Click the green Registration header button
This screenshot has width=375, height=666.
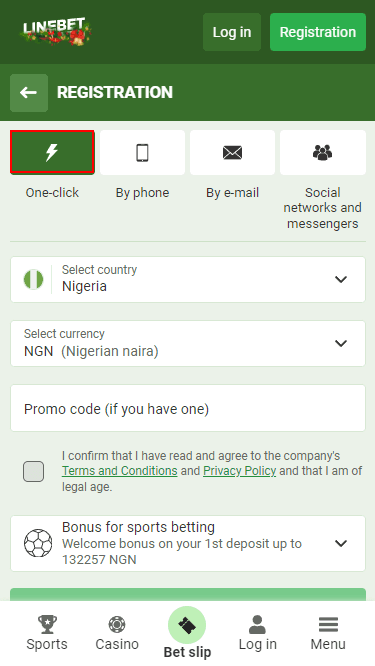click(318, 32)
